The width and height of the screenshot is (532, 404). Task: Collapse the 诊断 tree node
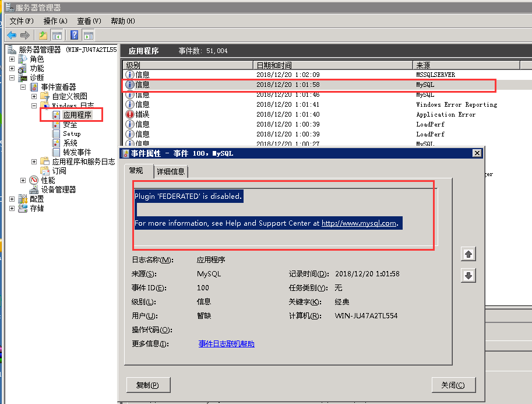(x=12, y=78)
